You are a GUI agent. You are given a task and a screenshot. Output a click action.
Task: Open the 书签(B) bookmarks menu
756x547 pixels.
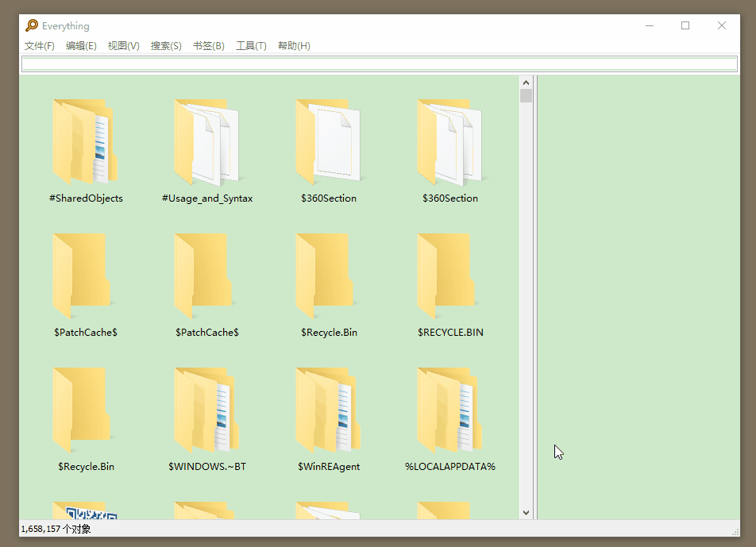pos(208,46)
